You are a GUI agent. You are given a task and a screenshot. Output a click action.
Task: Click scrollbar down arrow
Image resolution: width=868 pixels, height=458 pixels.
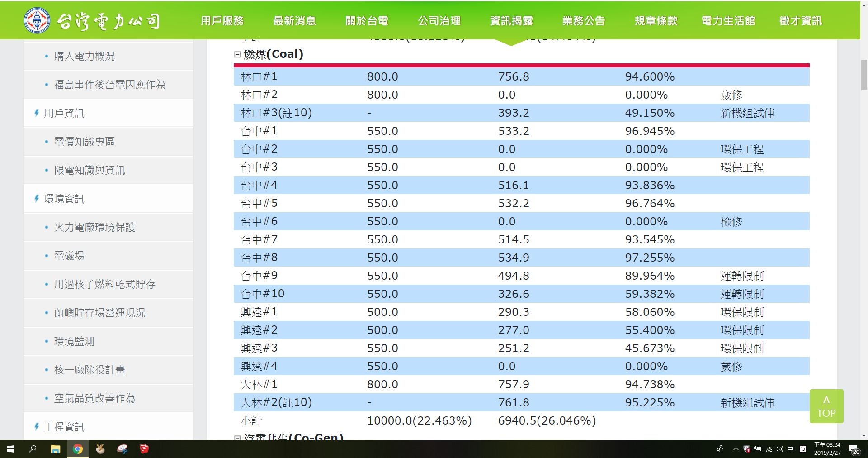pos(864,436)
